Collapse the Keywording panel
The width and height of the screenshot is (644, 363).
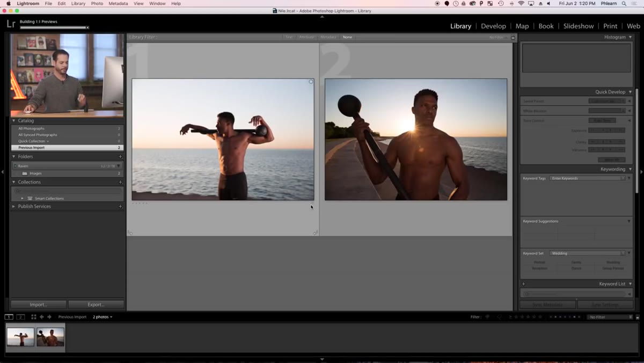click(x=630, y=169)
